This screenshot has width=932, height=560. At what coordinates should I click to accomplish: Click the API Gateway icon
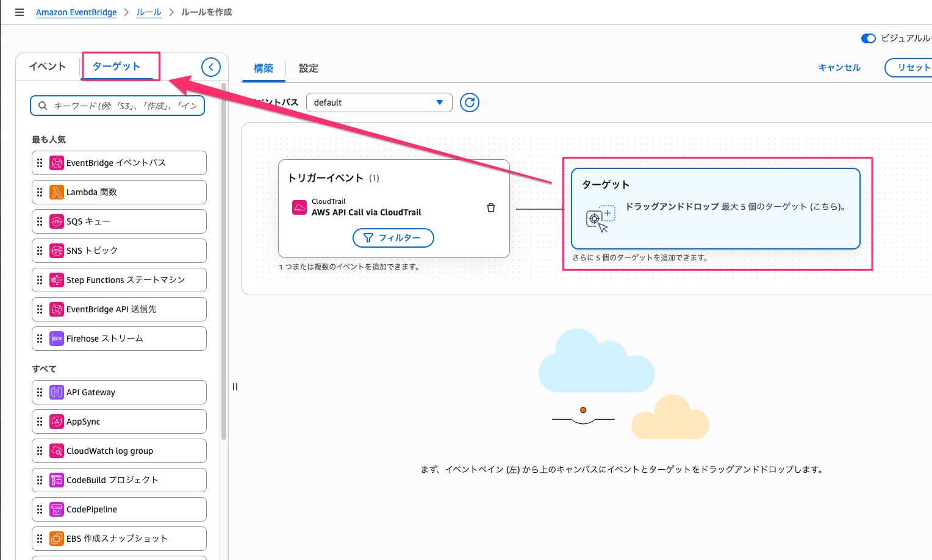57,392
